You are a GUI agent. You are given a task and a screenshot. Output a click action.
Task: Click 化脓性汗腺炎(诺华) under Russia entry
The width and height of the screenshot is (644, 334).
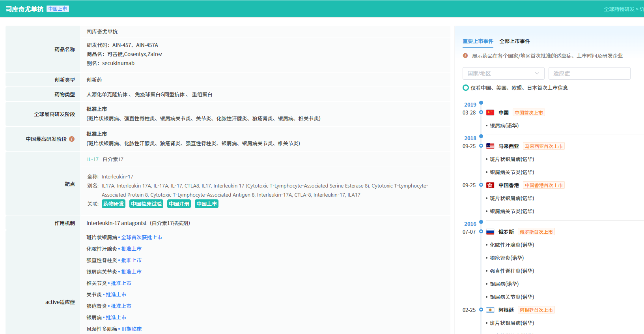[x=512, y=245]
